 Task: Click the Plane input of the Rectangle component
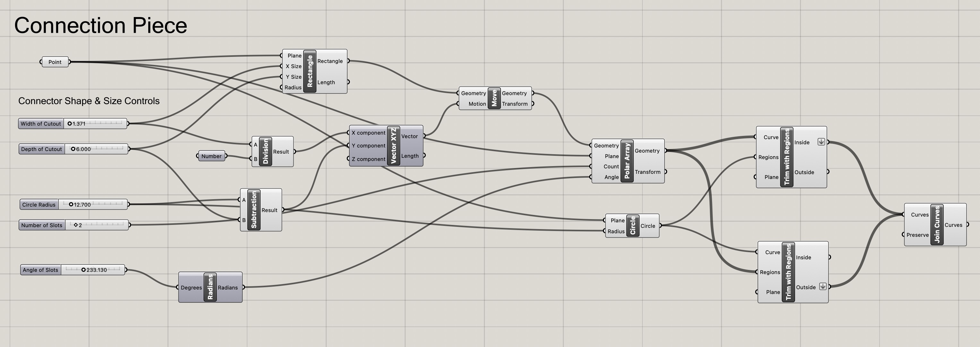tap(295, 56)
